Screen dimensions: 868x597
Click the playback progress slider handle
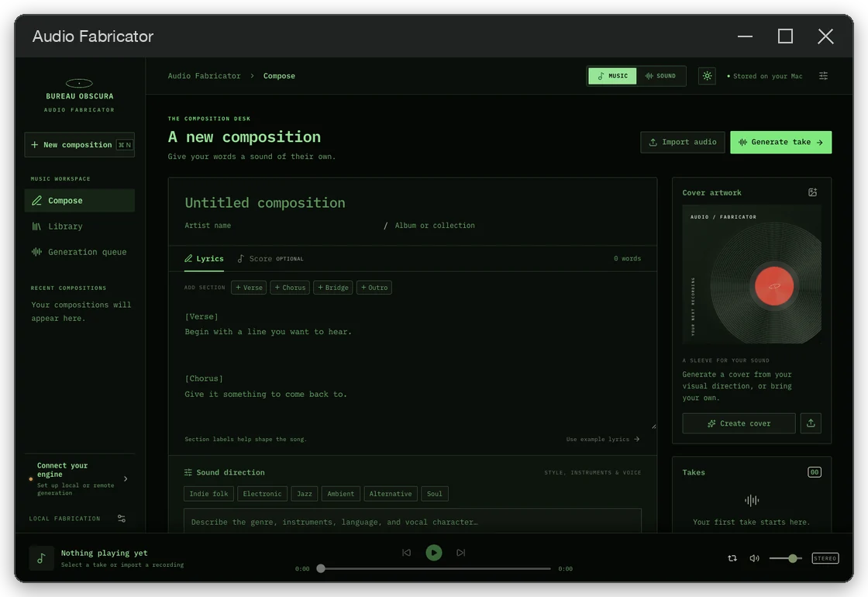coord(321,568)
